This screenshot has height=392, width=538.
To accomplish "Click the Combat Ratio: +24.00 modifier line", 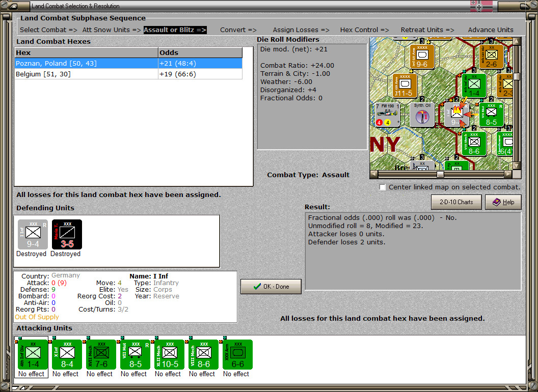I will [297, 66].
